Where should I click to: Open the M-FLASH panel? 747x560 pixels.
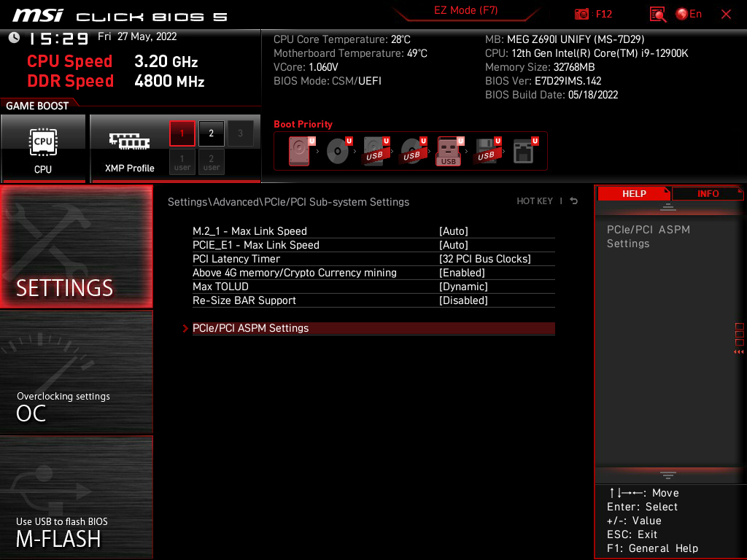(x=76, y=497)
